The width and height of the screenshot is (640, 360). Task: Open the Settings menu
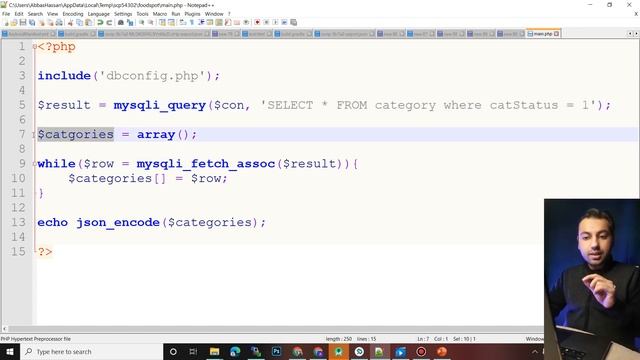click(x=123, y=14)
